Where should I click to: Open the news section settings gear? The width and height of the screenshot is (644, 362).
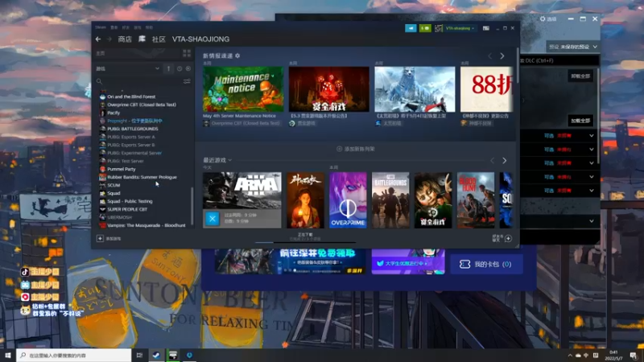[x=237, y=56]
